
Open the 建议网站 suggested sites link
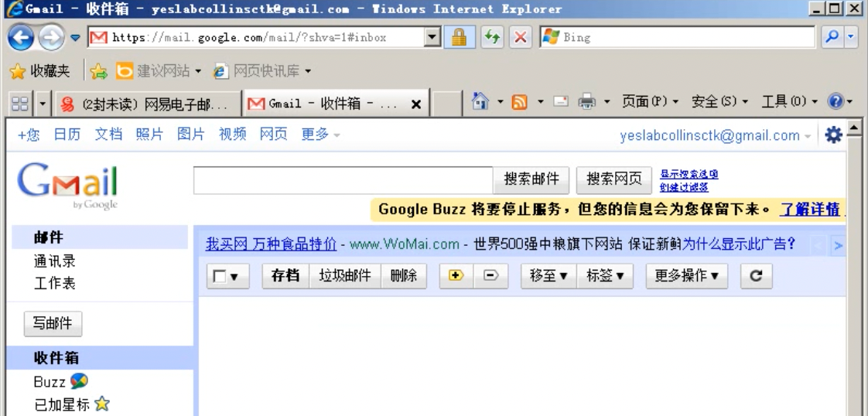(x=159, y=71)
